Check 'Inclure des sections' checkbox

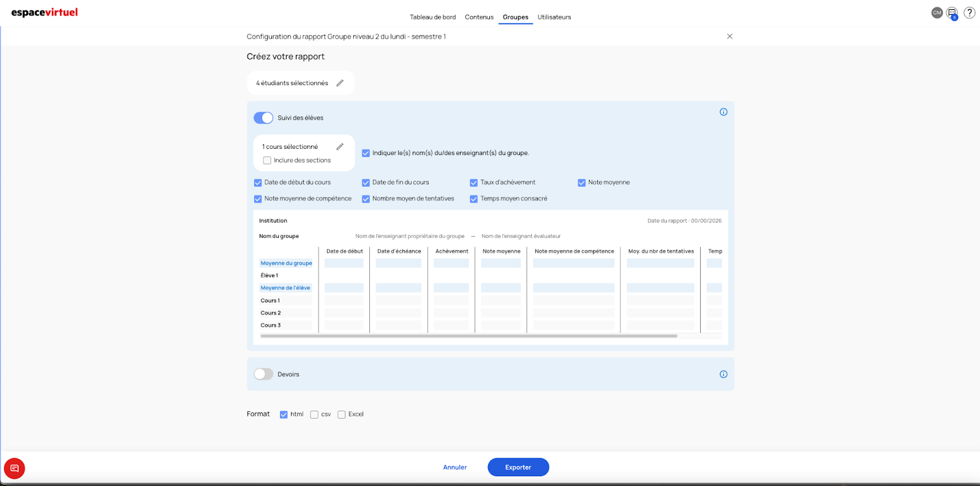pyautogui.click(x=267, y=161)
